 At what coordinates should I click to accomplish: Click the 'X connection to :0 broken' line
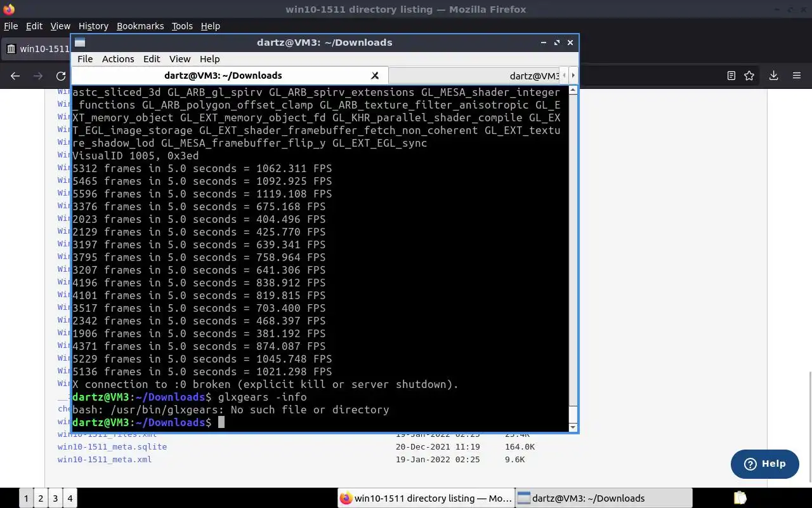click(x=265, y=384)
